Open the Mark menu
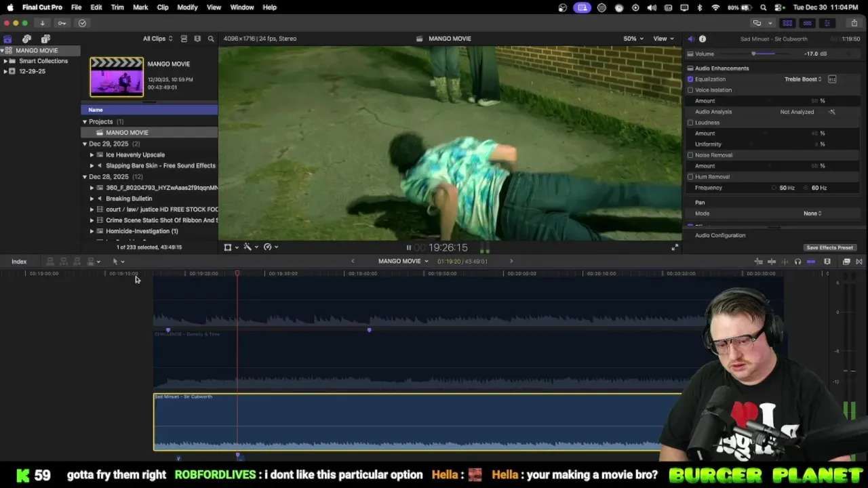Image resolution: width=868 pixels, height=488 pixels. tap(140, 7)
